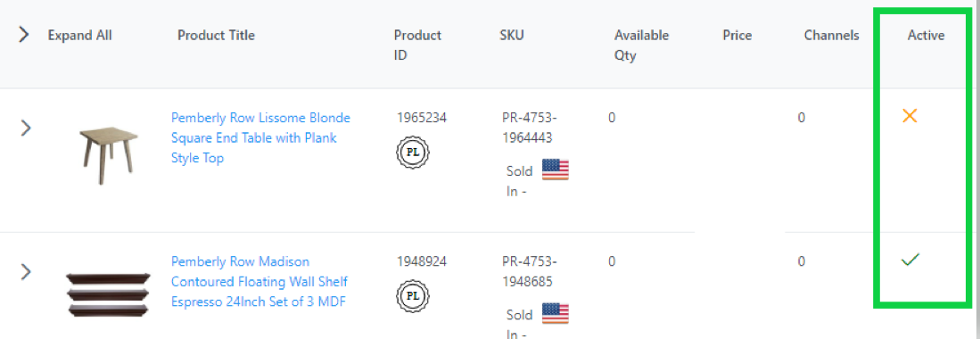Click the US flag for SKU PR-4753-1948685
This screenshot has height=339, width=980.
click(555, 313)
